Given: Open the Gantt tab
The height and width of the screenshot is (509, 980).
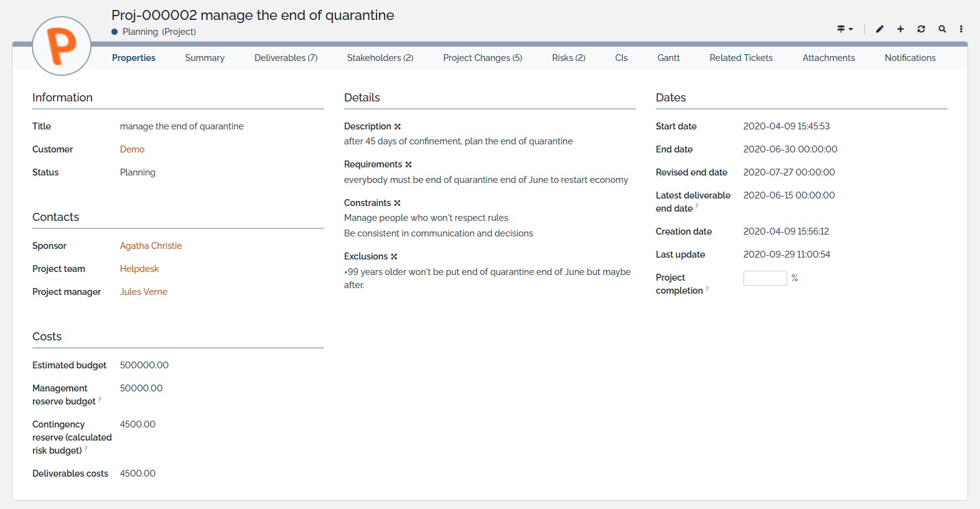Looking at the screenshot, I should [668, 58].
